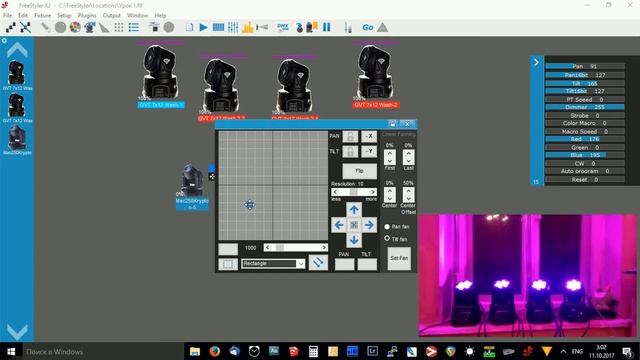Open the bulleted list toolbar icon
The height and width of the screenshot is (360, 640).
pyautogui.click(x=133, y=27)
